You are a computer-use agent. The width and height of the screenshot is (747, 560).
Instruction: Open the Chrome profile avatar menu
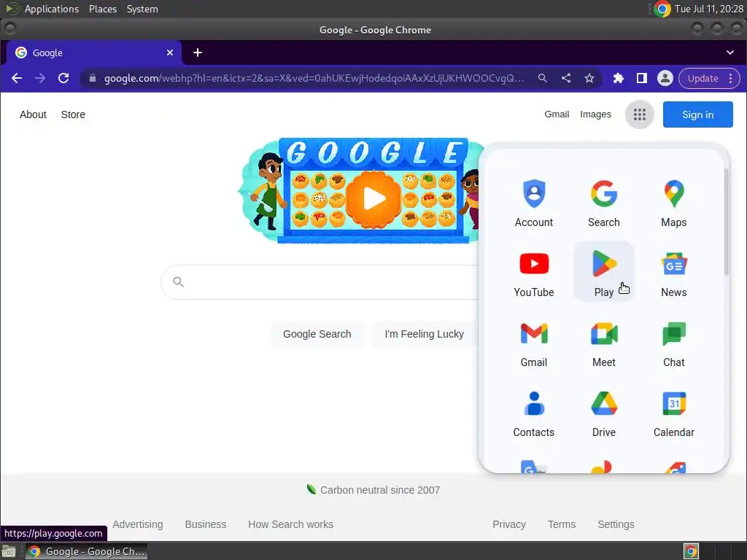[665, 78]
